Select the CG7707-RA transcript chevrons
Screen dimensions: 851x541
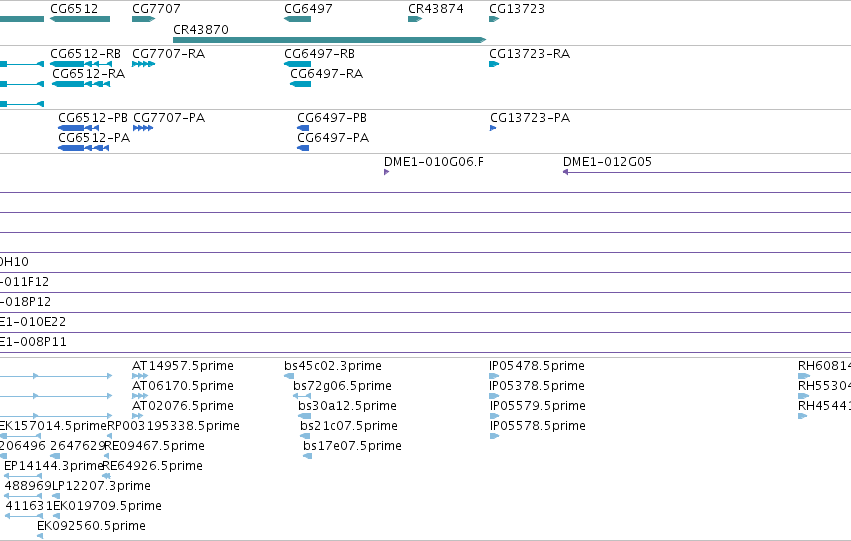click(x=143, y=64)
